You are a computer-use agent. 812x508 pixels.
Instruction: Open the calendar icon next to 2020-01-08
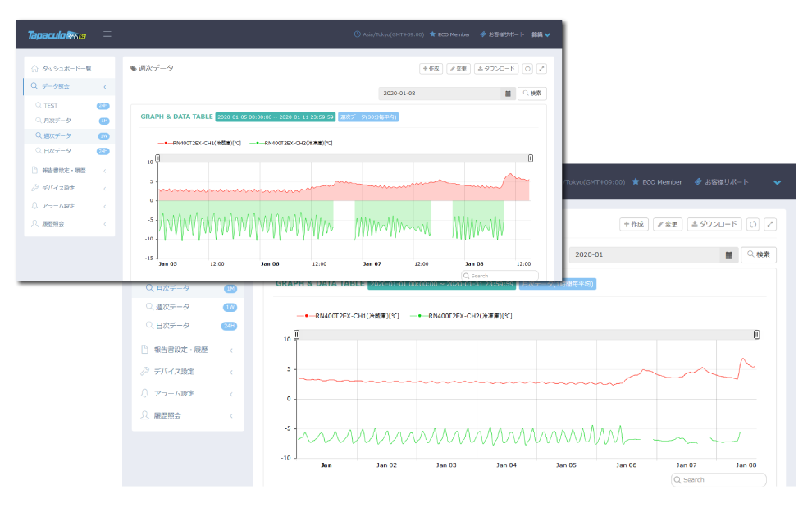[508, 94]
